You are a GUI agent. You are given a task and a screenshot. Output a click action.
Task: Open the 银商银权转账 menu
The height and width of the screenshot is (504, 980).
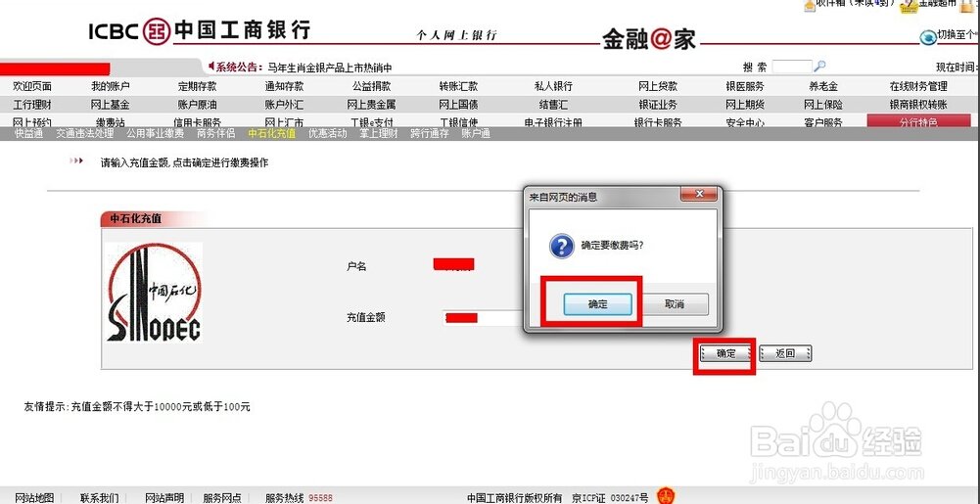click(x=918, y=105)
